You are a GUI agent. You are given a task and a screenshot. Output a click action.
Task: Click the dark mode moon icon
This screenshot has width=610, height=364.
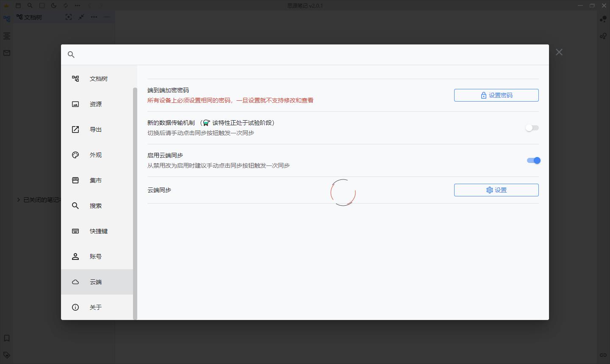tap(53, 6)
